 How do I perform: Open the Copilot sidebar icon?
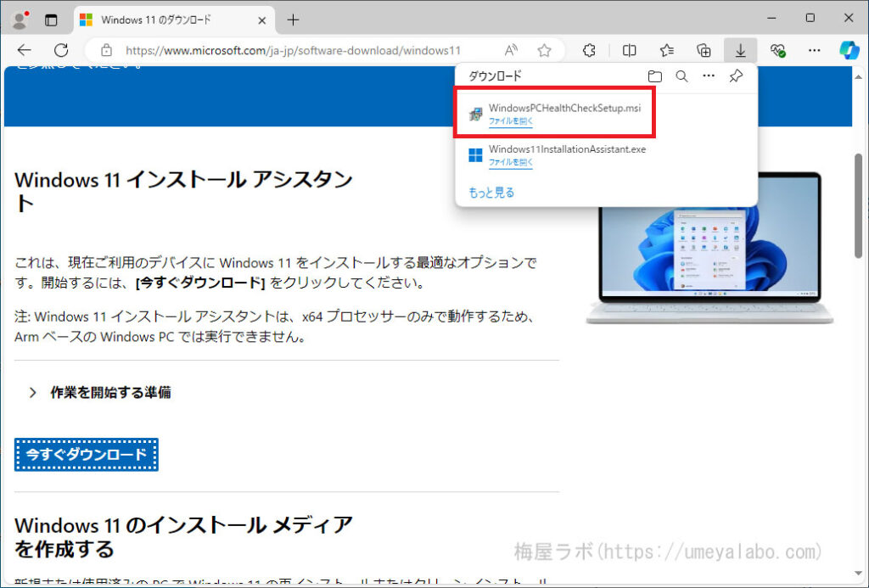(x=849, y=50)
